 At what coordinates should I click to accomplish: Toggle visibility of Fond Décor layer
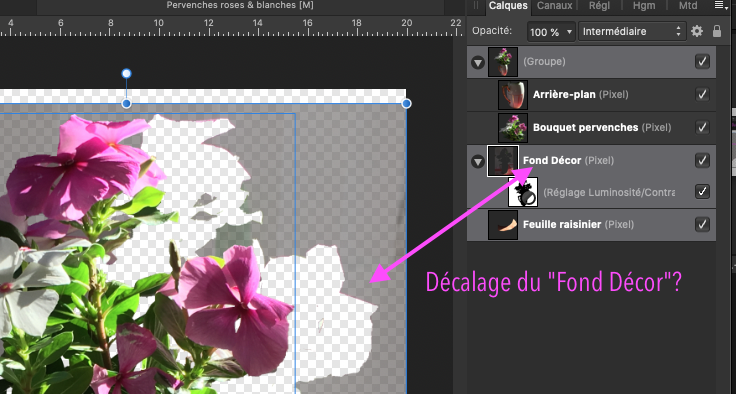pos(702,160)
